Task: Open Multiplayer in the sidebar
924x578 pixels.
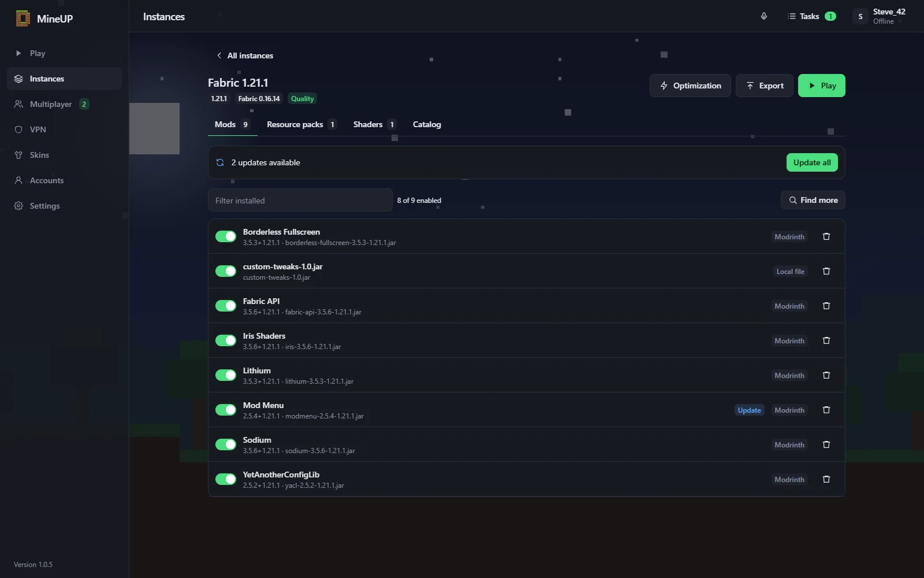Action: point(64,104)
